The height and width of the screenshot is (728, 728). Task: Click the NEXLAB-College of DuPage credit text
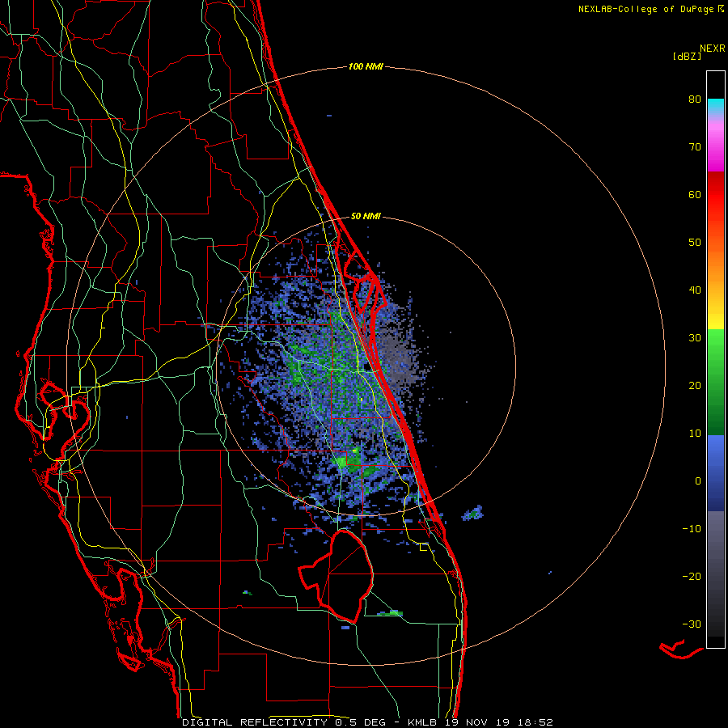click(x=651, y=9)
